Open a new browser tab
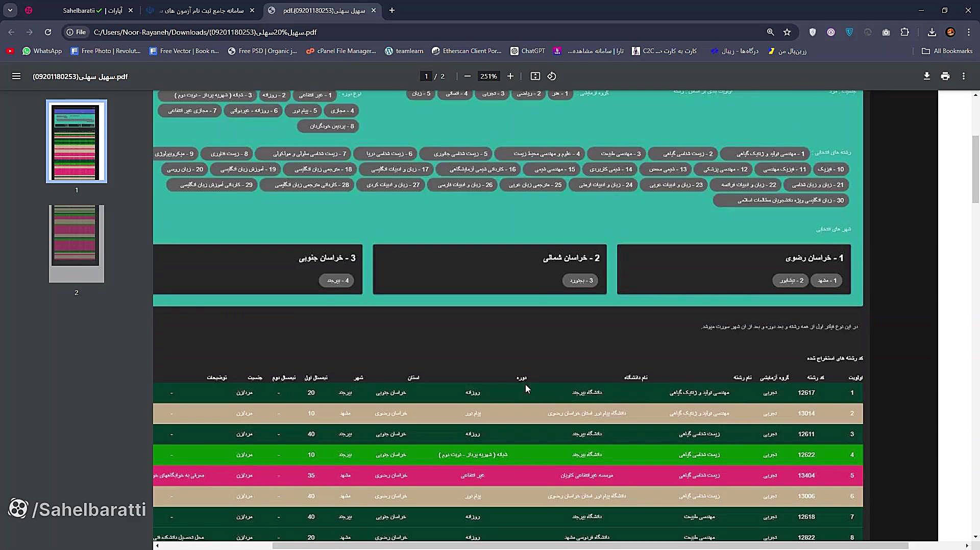This screenshot has height=550, width=980. pyautogui.click(x=391, y=10)
